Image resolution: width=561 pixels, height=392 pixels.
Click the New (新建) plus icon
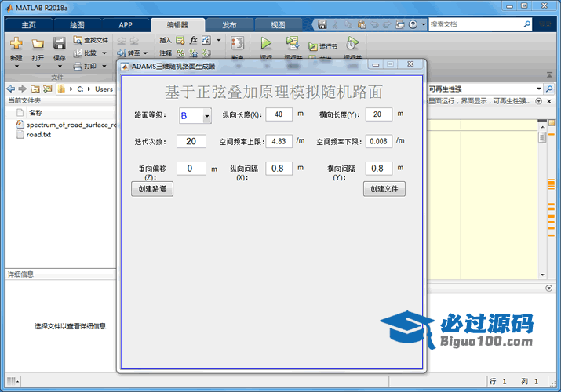pos(16,44)
